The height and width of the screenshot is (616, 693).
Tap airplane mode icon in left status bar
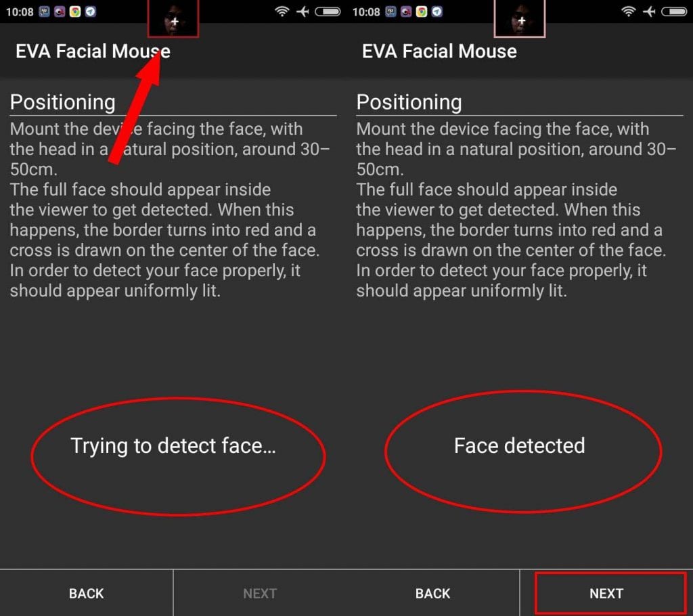pos(303,12)
